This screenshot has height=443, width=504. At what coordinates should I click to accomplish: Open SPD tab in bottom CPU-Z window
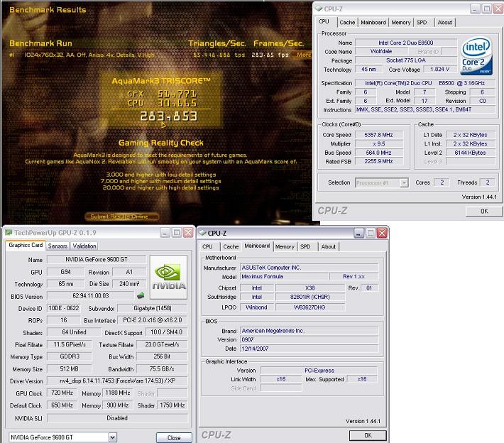tap(305, 246)
